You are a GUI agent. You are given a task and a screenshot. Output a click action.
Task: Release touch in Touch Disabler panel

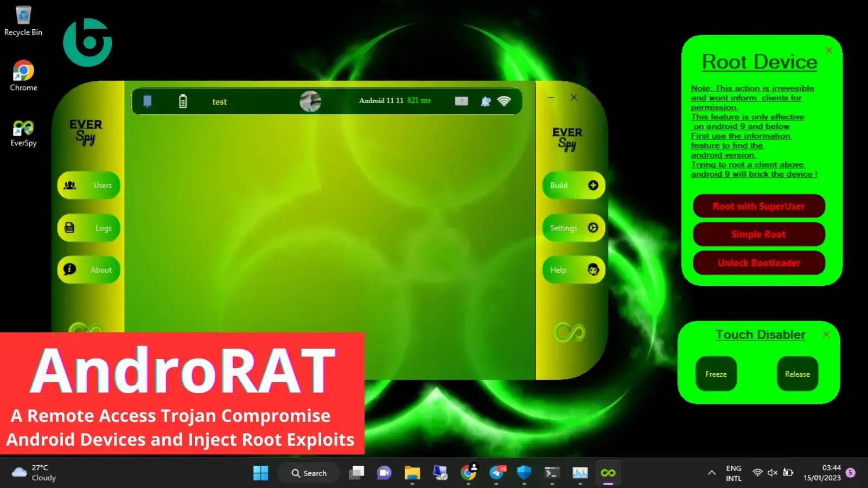[x=797, y=374]
